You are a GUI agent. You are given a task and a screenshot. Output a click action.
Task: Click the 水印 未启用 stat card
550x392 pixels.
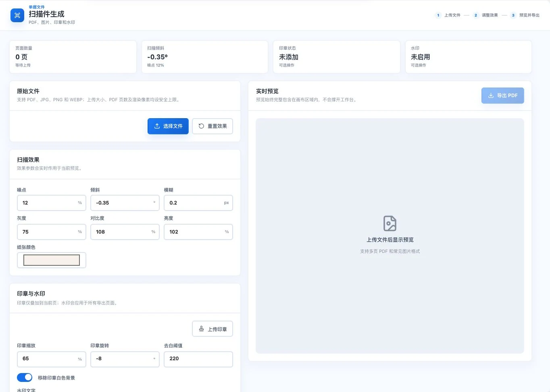(469, 57)
